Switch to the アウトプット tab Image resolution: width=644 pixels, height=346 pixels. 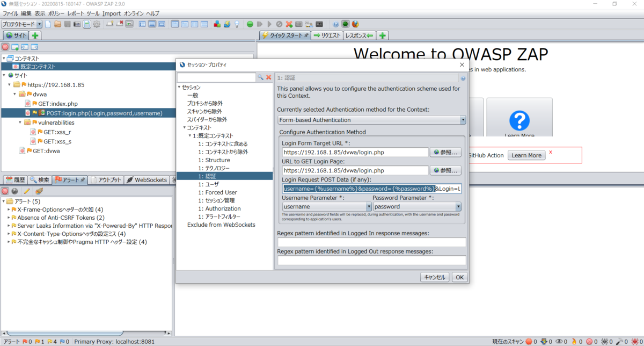coord(105,179)
